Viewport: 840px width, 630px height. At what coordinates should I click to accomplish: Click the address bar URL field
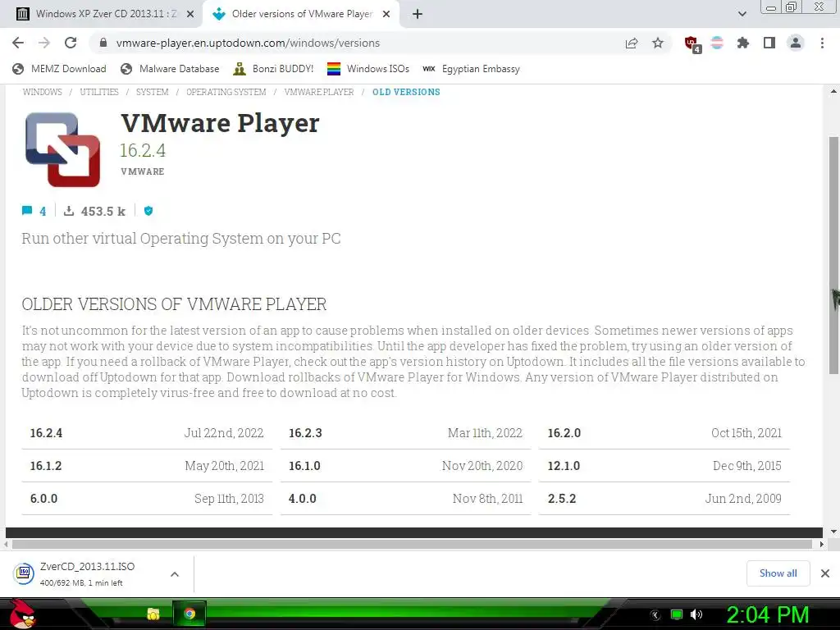(x=354, y=43)
